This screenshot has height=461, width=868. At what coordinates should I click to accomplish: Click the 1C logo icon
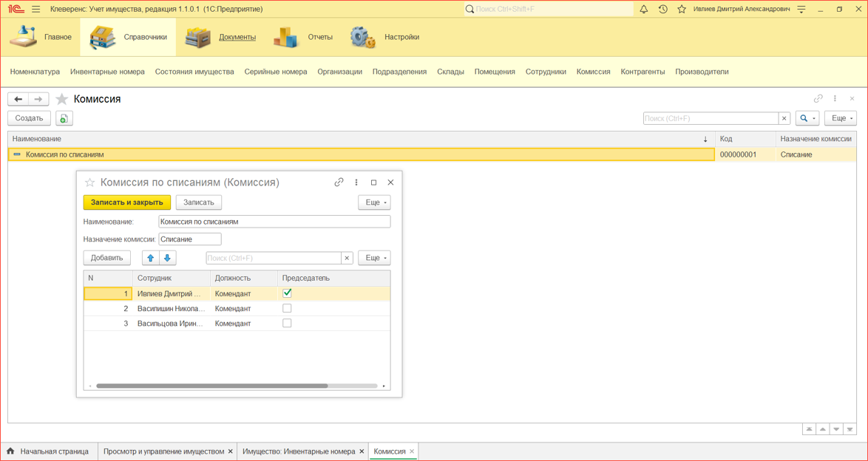pyautogui.click(x=16, y=10)
